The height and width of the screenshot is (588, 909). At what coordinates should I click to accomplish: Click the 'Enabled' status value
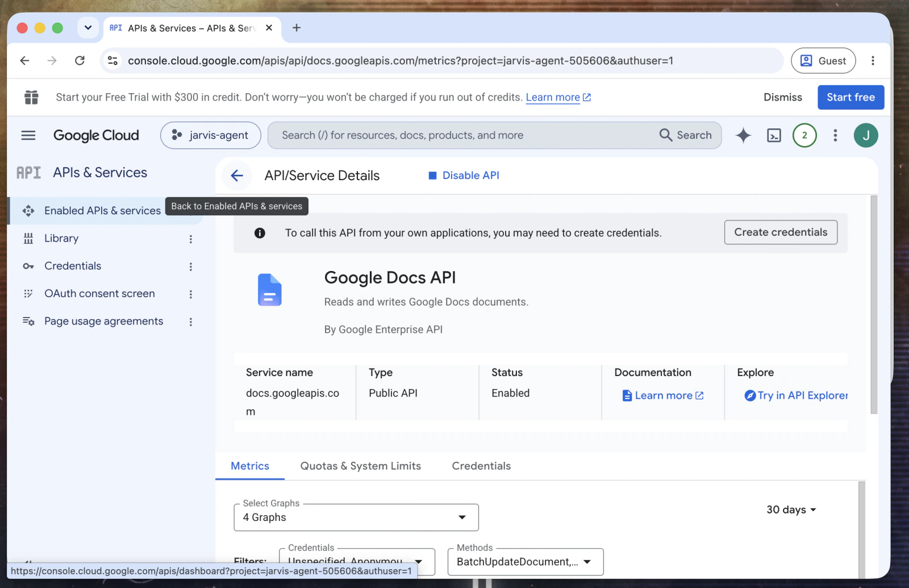(x=510, y=393)
